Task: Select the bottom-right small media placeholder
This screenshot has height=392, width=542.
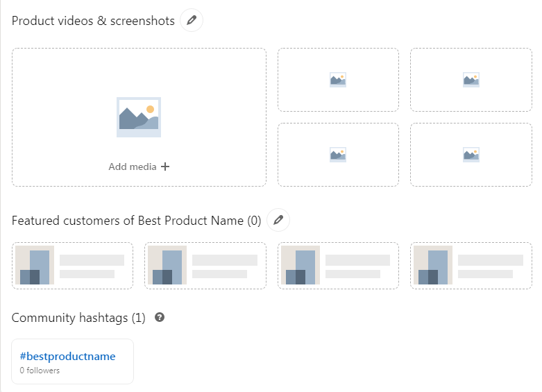Action: point(471,155)
